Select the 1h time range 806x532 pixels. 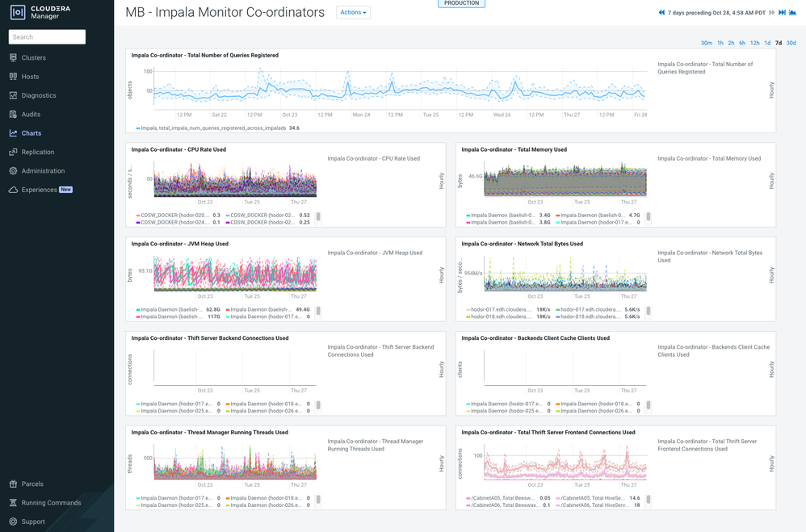pyautogui.click(x=720, y=43)
